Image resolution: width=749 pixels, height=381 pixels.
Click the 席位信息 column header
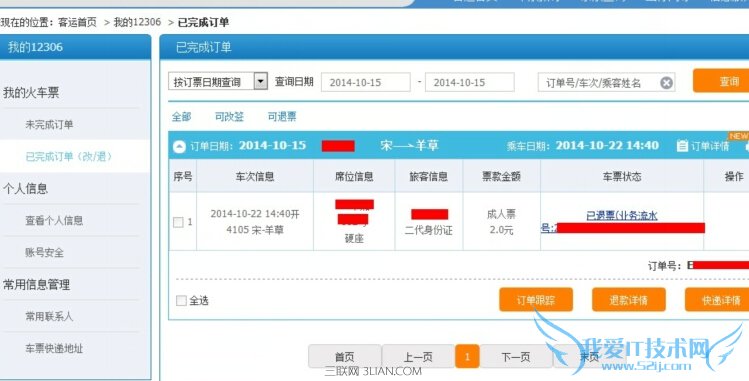point(354,177)
